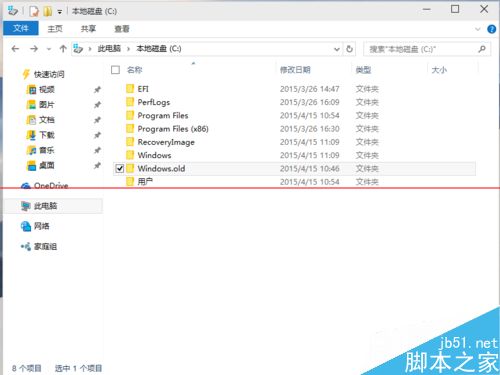Click the pin icon next to 桌面
The height and width of the screenshot is (375, 500).
point(97,166)
